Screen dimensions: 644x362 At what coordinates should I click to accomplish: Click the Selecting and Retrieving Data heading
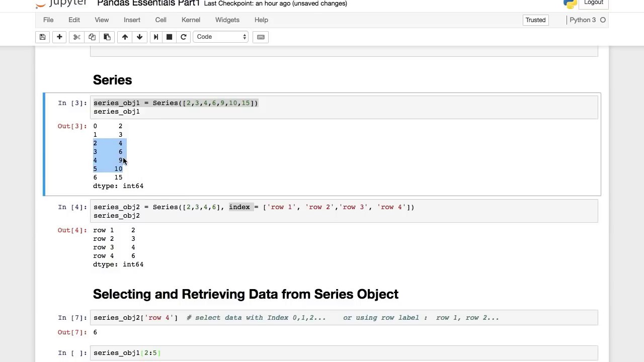click(x=246, y=294)
